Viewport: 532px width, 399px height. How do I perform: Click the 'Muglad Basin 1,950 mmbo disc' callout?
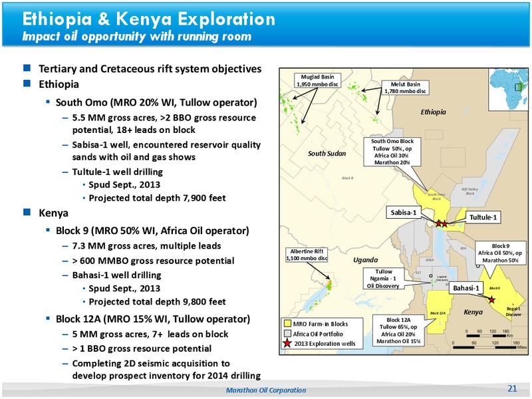coord(317,80)
